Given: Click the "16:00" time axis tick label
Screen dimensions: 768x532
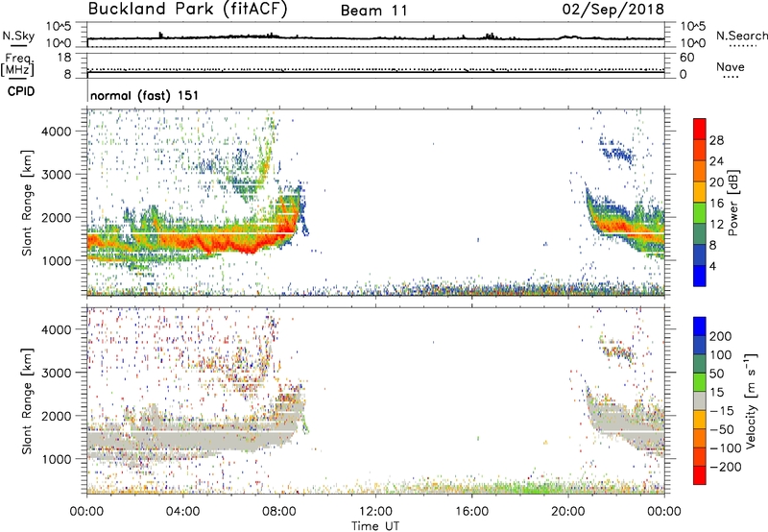Looking at the screenshot, I should click(x=471, y=512).
